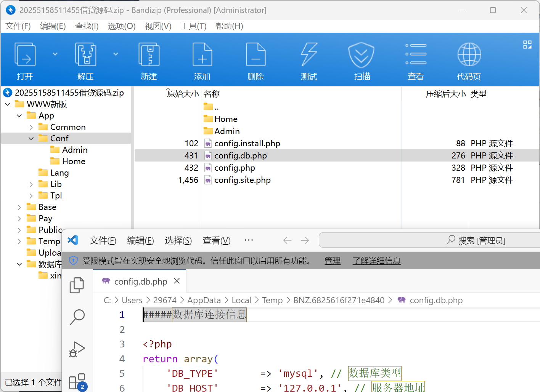Open the 选择(S) menu in VS Code
Viewport: 540px width, 392px height.
[178, 240]
